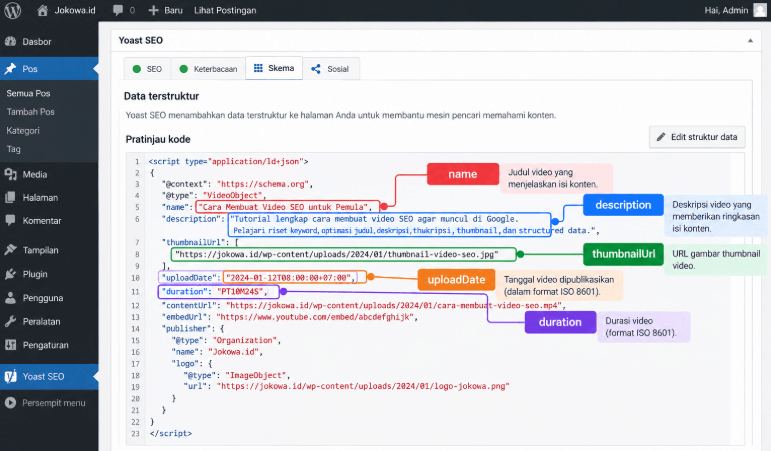Click the Media library icon
Screen dimensions: 771x451
click(x=10, y=174)
